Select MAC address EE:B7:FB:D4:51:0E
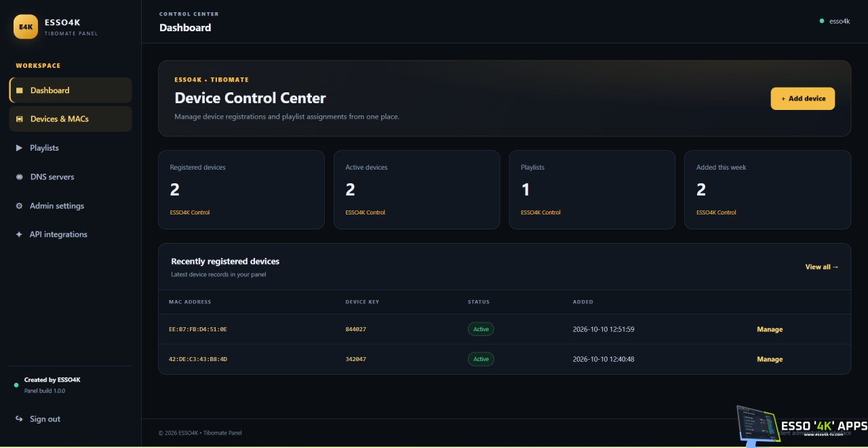Viewport: 868px width, 448px height. point(198,329)
